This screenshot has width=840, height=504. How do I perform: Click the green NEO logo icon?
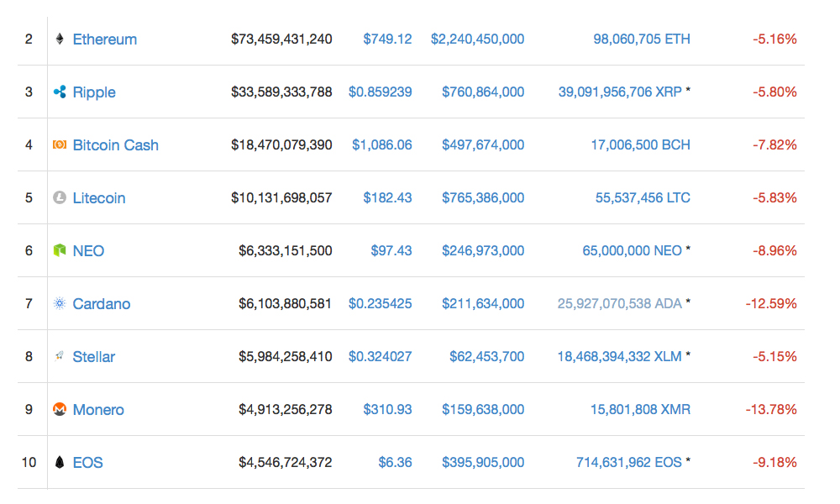[x=60, y=250]
